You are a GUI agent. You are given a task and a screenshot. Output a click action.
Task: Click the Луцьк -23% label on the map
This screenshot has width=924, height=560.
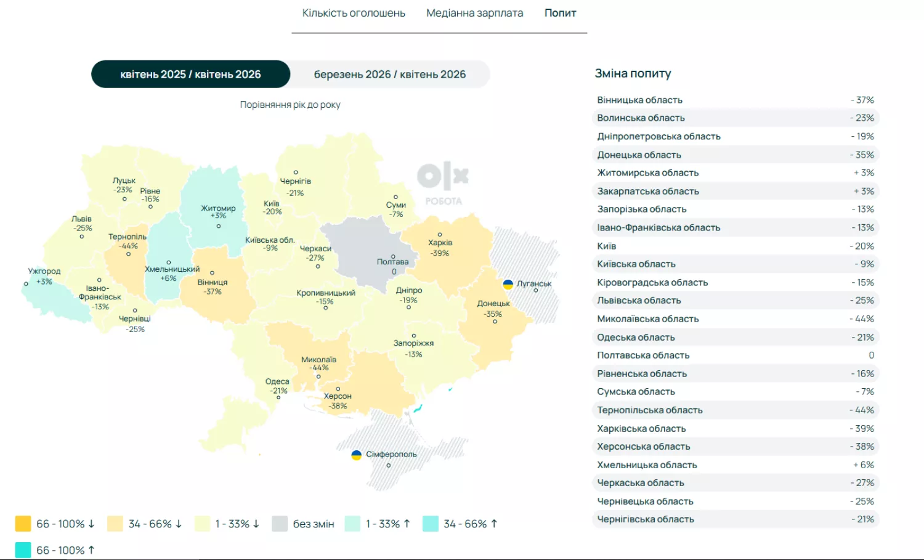[124, 185]
